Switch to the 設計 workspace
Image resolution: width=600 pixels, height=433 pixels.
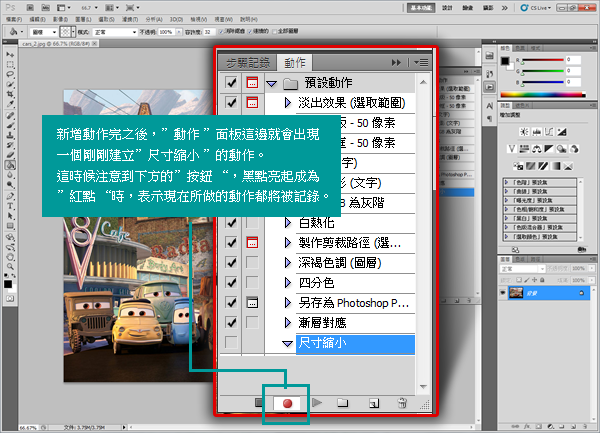pyautogui.click(x=447, y=8)
